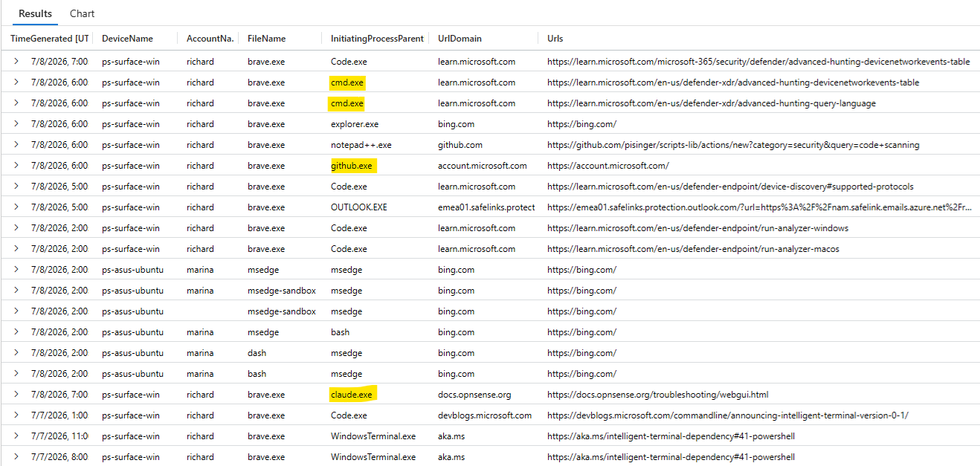980x466 pixels.
Task: Click the device-discovery#supported-protocols URL cell
Action: pos(730,187)
